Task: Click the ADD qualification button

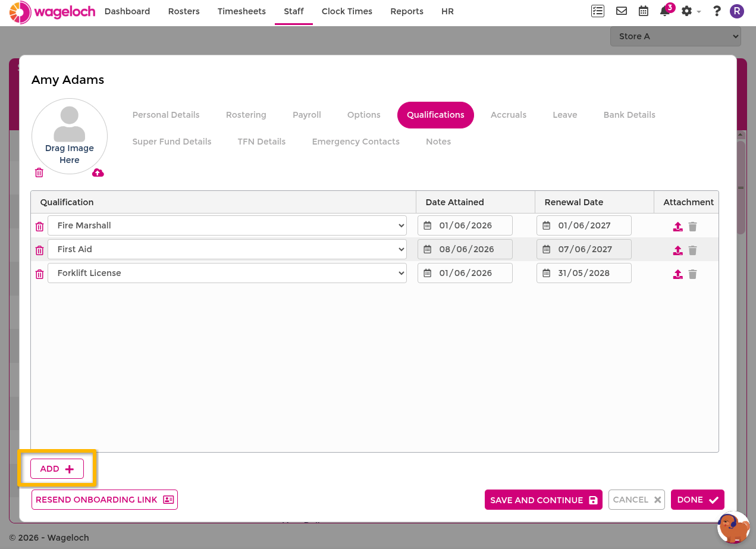Action: (57, 469)
